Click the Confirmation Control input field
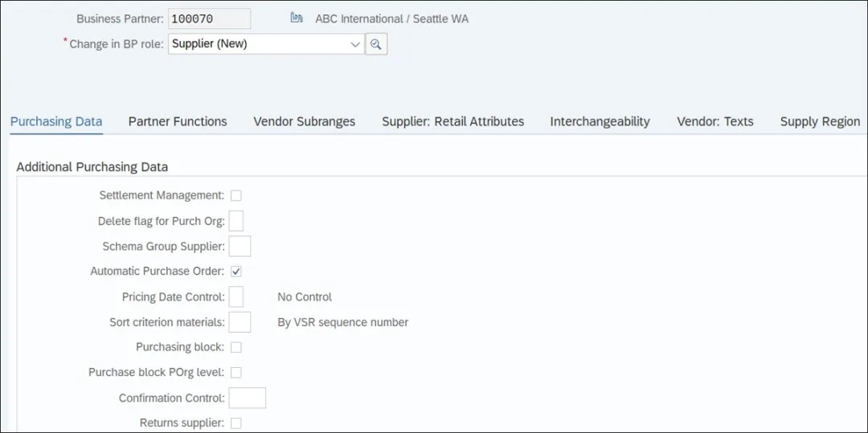This screenshot has height=433, width=868. [x=247, y=398]
